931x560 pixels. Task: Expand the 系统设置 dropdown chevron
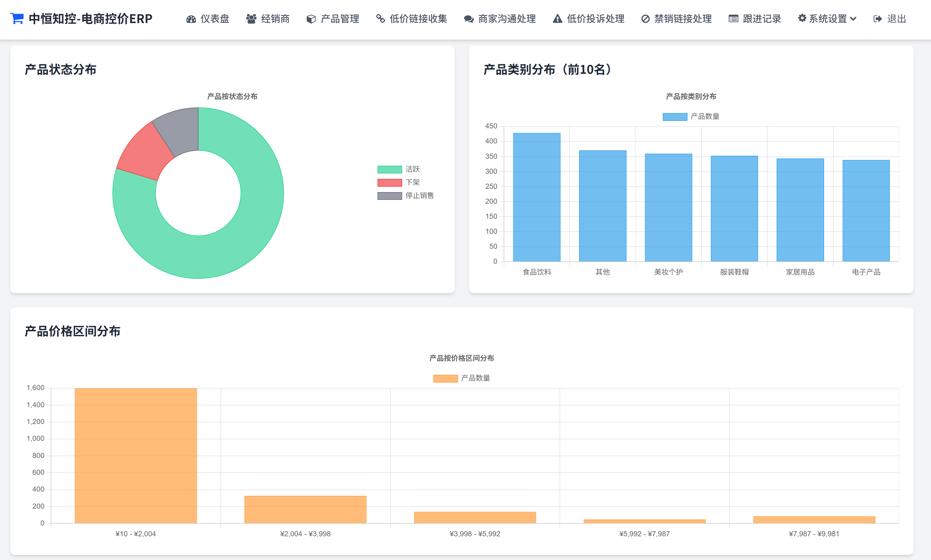point(853,19)
